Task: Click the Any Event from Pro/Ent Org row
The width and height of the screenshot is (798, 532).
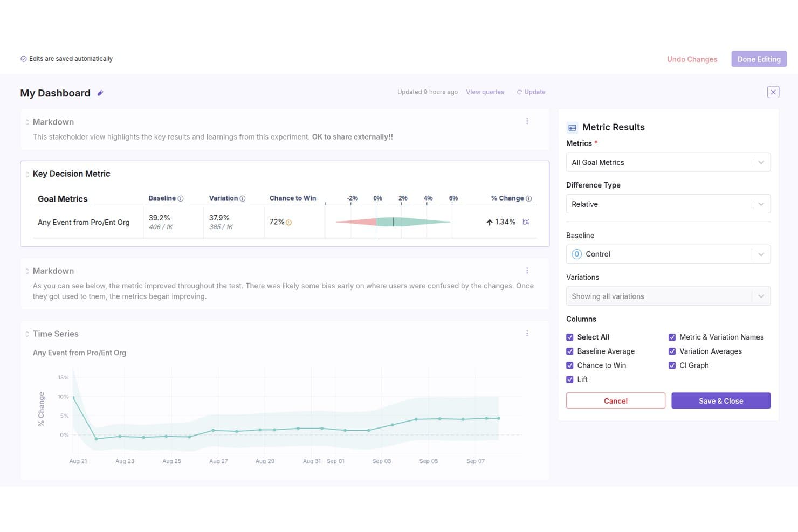Action: [285, 222]
